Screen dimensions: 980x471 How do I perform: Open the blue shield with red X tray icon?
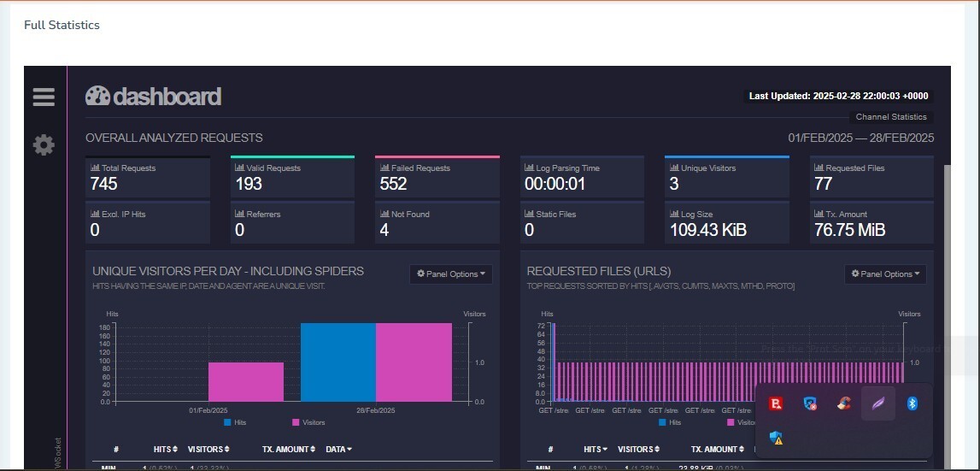811,404
